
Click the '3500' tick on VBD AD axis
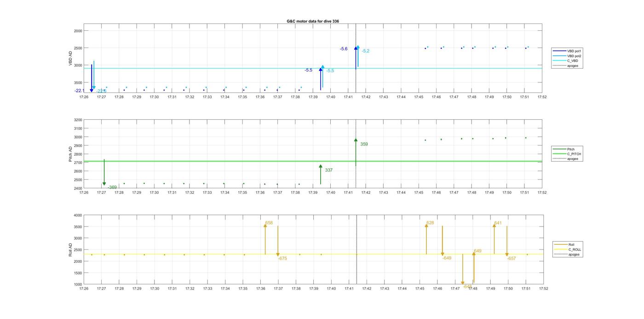[78, 83]
